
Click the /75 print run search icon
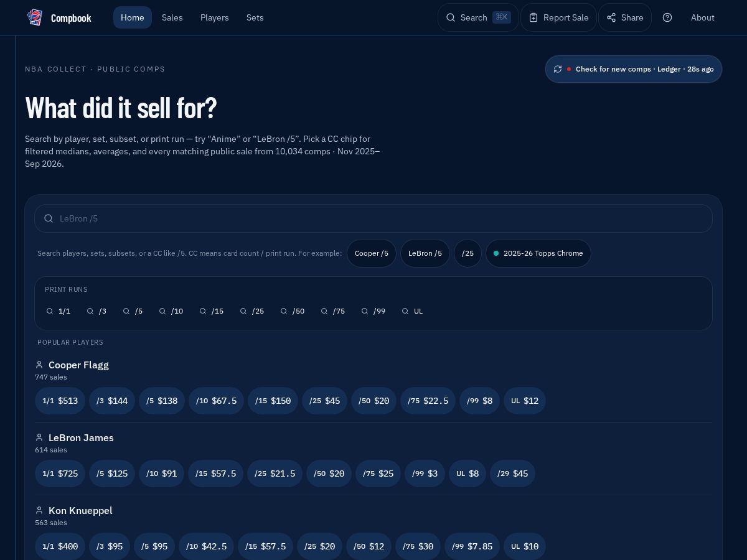coord(324,311)
